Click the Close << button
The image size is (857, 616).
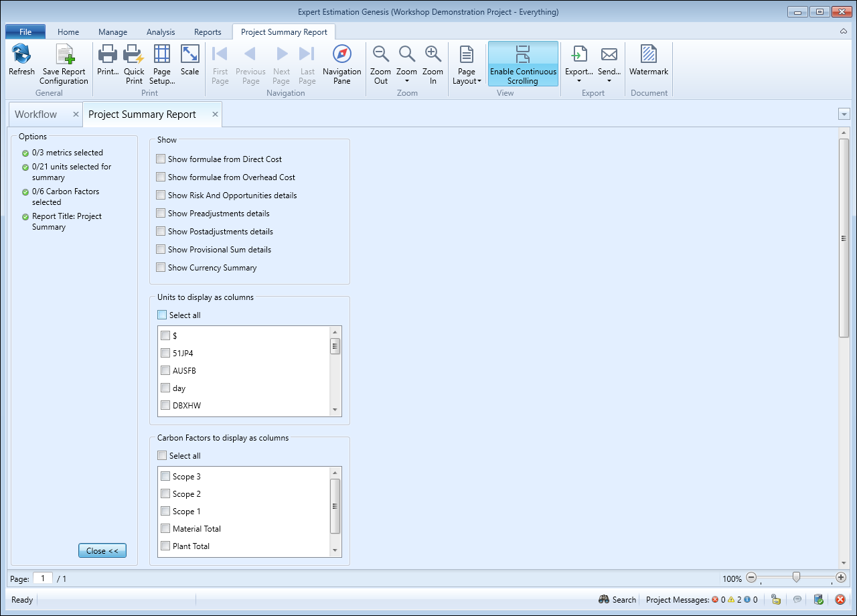[x=102, y=551]
